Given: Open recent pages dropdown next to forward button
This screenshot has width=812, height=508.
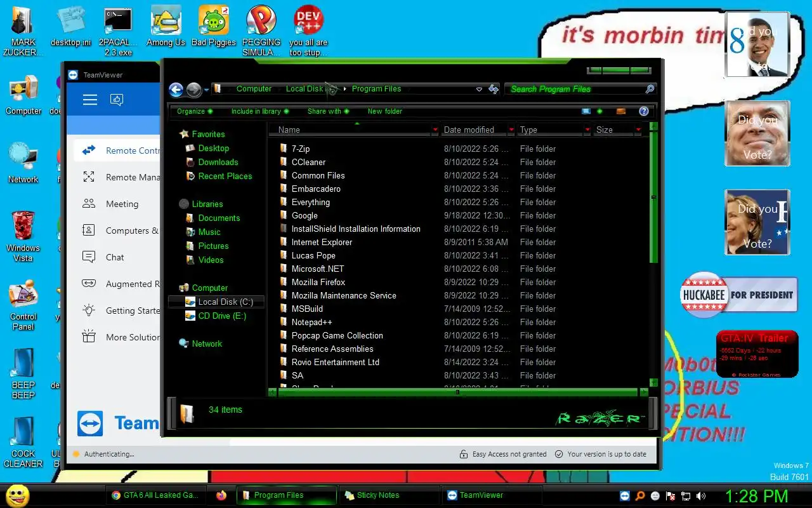Looking at the screenshot, I should click(206, 90).
